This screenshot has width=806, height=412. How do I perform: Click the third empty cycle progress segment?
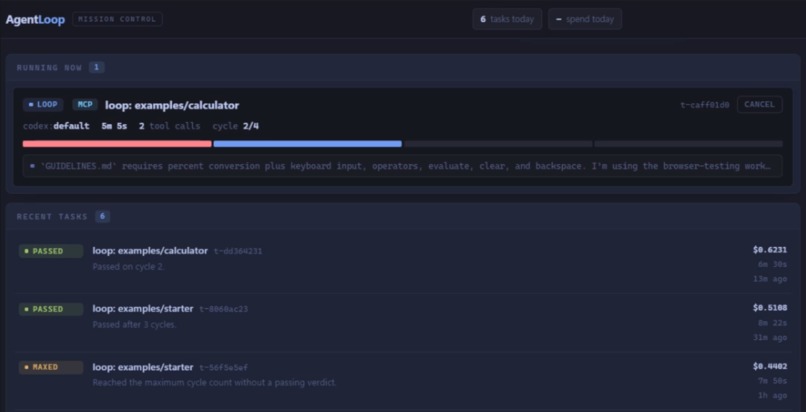498,144
